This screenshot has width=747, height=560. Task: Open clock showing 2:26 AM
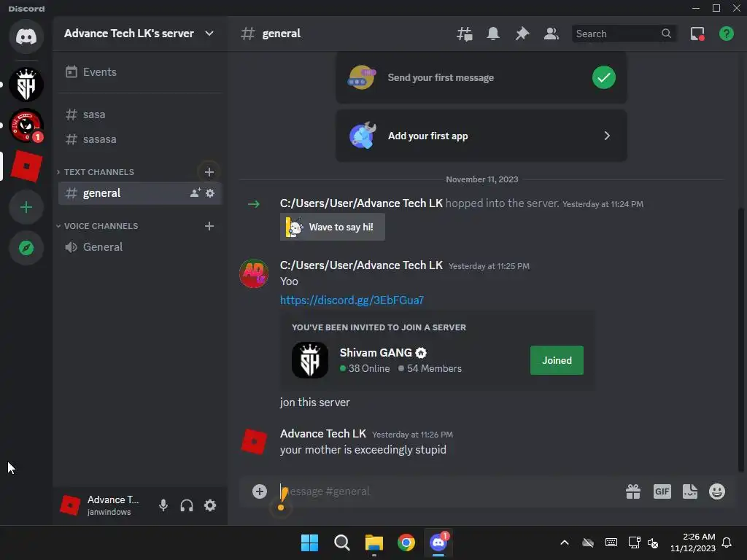click(693, 542)
